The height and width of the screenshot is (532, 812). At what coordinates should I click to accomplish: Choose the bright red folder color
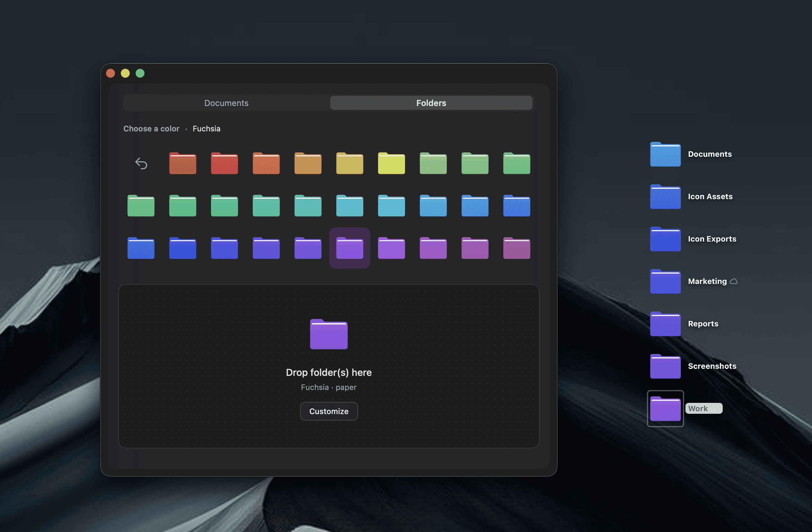tap(224, 164)
